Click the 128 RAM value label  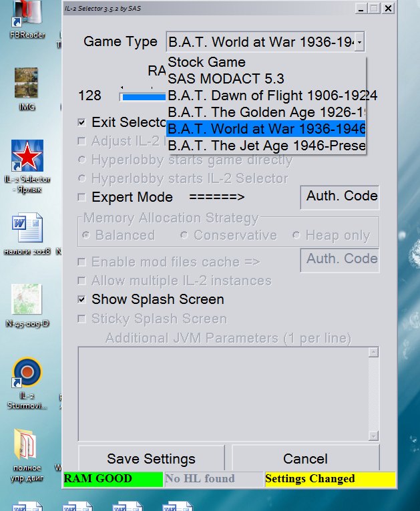coord(89,96)
